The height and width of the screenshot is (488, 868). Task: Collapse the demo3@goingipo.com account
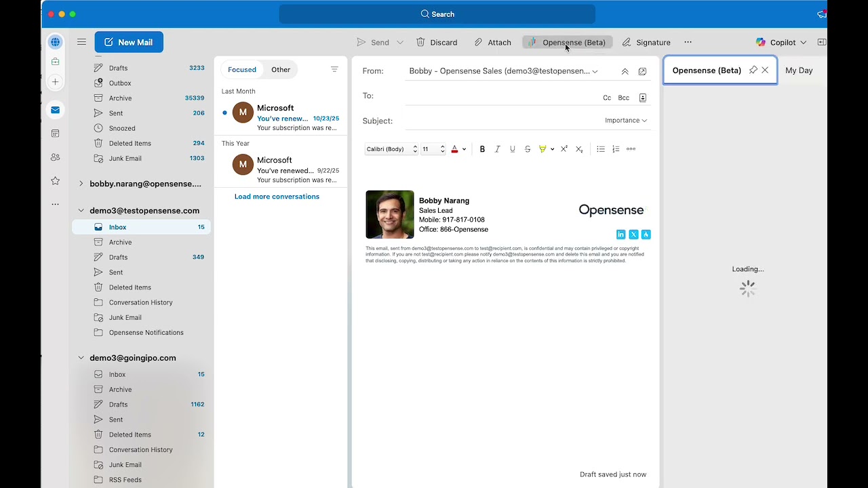(x=81, y=358)
